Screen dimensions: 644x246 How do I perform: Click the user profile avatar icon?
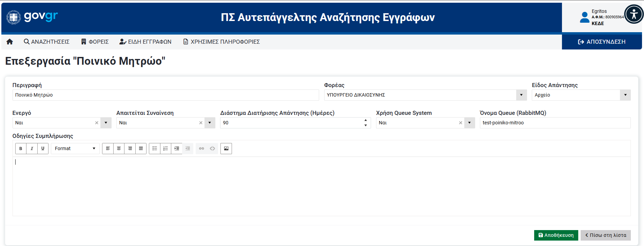point(585,17)
